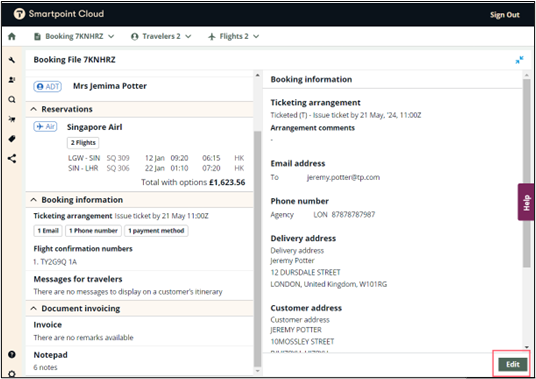Sign Out of Smartpoint Cloud
The image size is (536, 379).
pos(505,15)
